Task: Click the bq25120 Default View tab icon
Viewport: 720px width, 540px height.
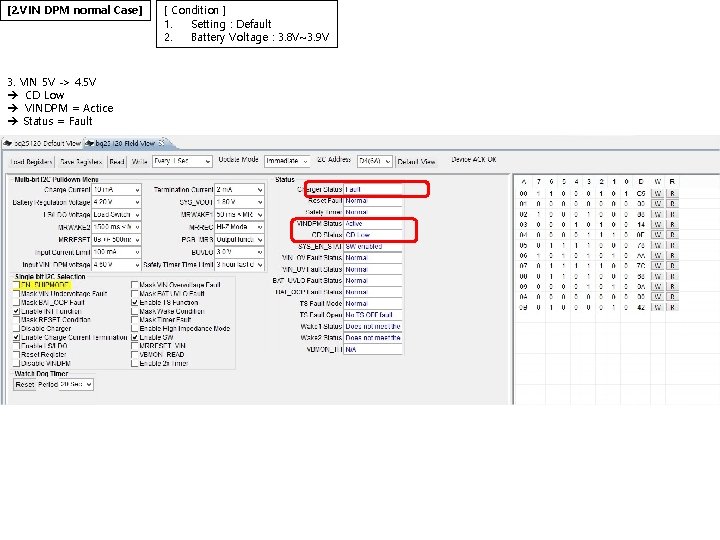Action: (7, 143)
